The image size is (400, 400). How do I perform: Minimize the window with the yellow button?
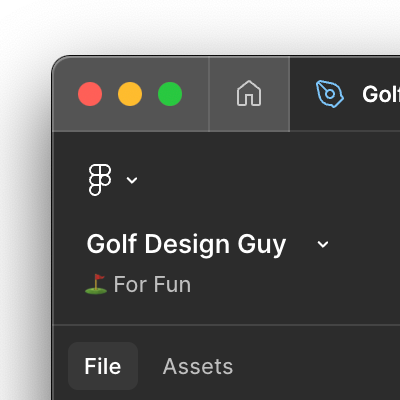click(x=130, y=94)
